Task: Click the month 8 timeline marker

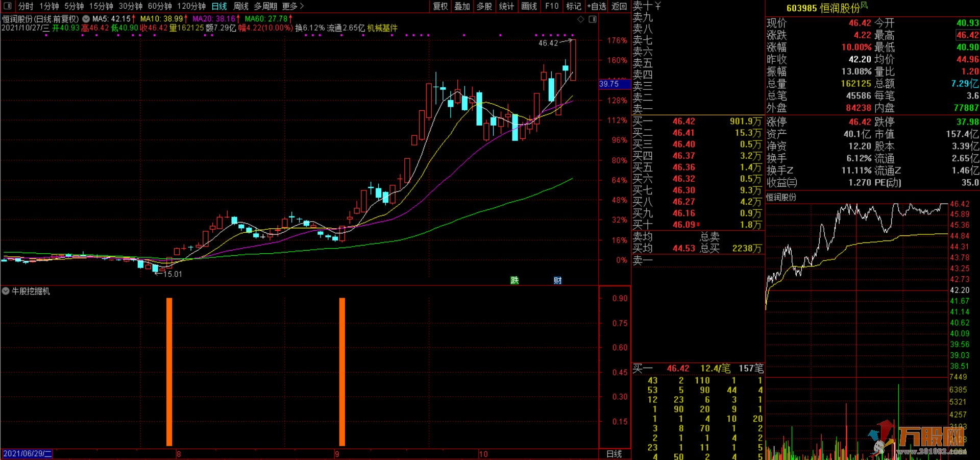Action: (179, 454)
